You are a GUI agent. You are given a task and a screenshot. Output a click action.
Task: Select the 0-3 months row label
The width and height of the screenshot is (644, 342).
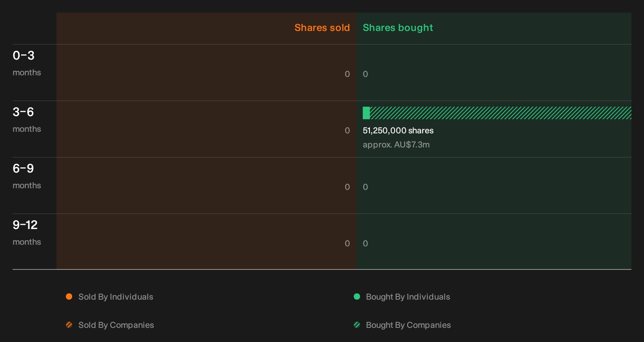(x=27, y=63)
